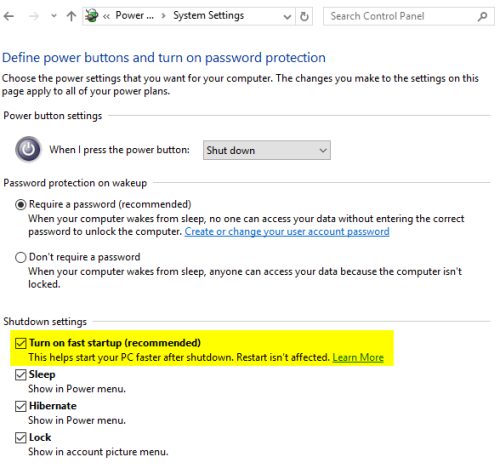Click the Password protection on wakeup label
Image resolution: width=500 pixels, height=474 pixels.
(75, 183)
